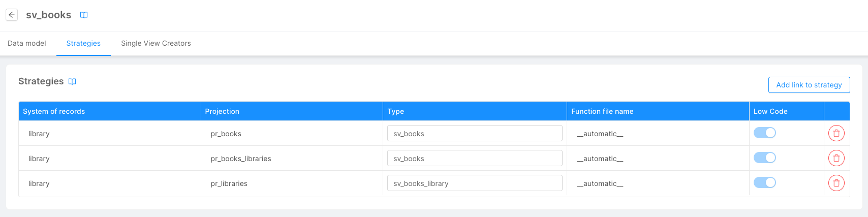Open documentation book icon beside sv_books title

(x=84, y=15)
